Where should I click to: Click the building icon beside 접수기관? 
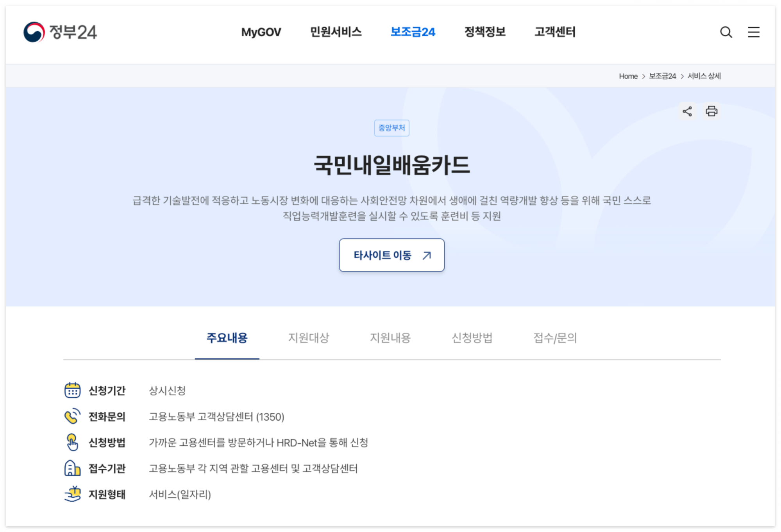[x=72, y=468]
